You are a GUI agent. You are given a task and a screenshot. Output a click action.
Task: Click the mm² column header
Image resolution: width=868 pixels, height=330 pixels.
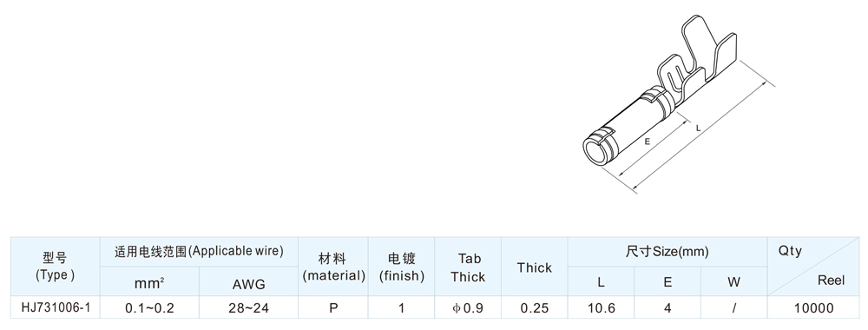149,282
